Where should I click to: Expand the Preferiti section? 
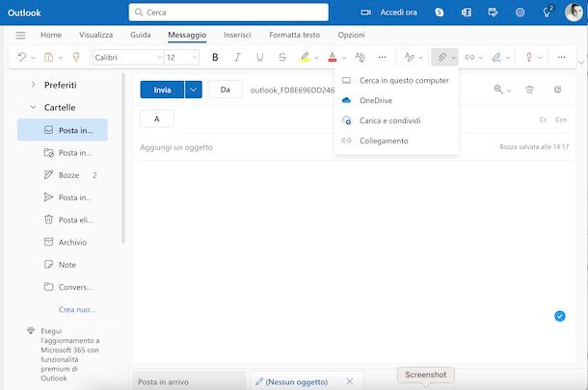(33, 85)
